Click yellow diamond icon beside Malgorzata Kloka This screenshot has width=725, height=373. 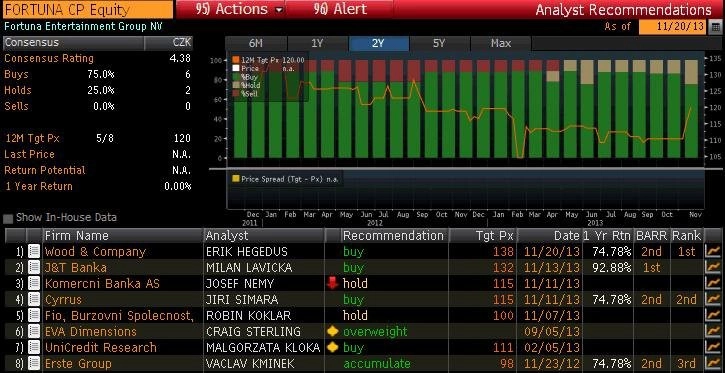pos(332,347)
